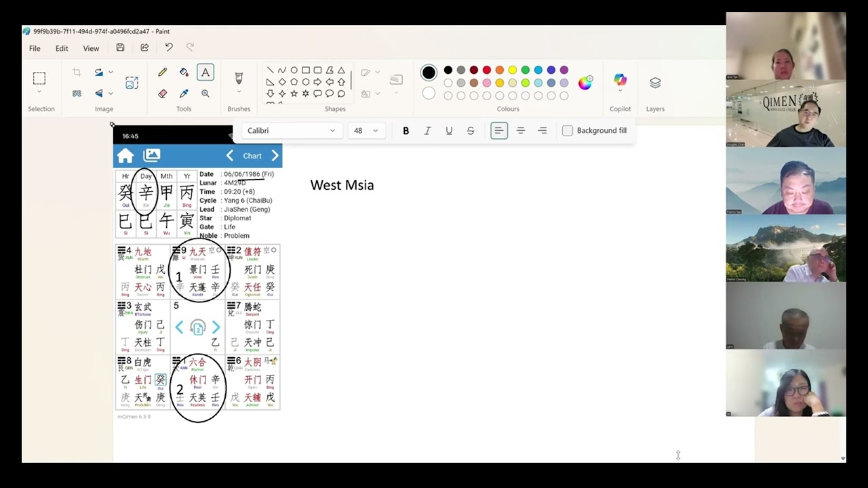Pick the Hexagon shape
Image resolution: width=868 pixels, height=488 pixels.
(306, 82)
